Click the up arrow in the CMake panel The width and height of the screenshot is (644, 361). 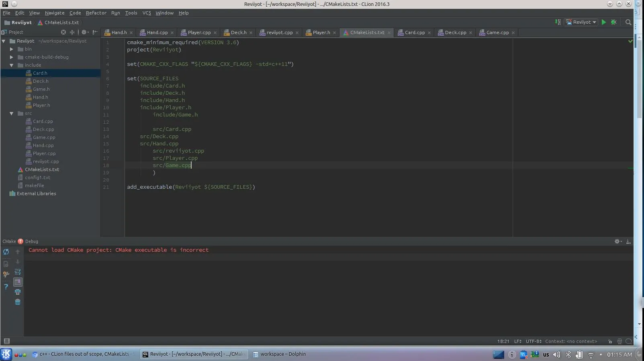pos(18,252)
